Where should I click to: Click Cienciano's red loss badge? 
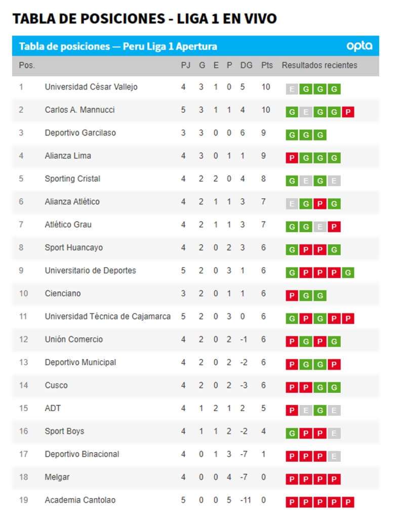(x=292, y=295)
